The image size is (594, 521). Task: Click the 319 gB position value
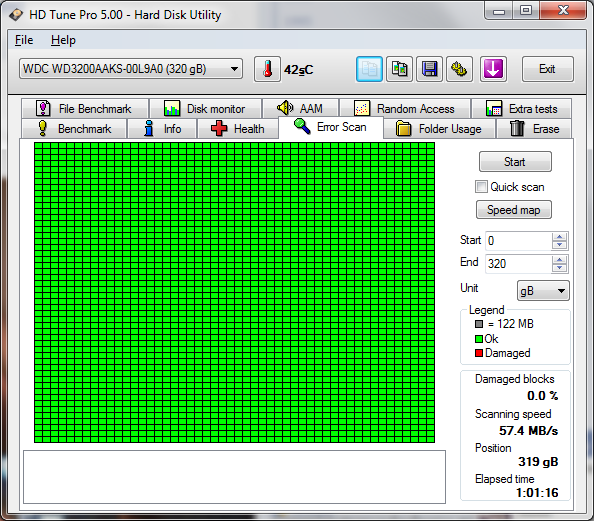(x=538, y=462)
